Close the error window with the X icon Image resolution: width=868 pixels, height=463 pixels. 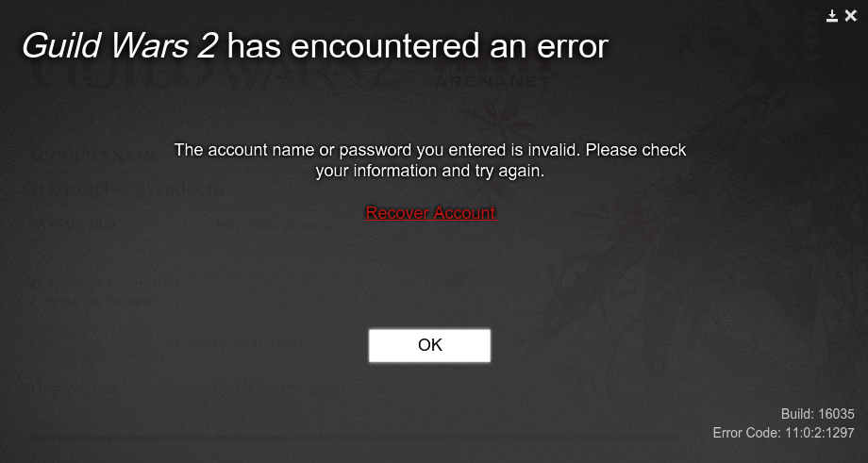click(x=851, y=16)
